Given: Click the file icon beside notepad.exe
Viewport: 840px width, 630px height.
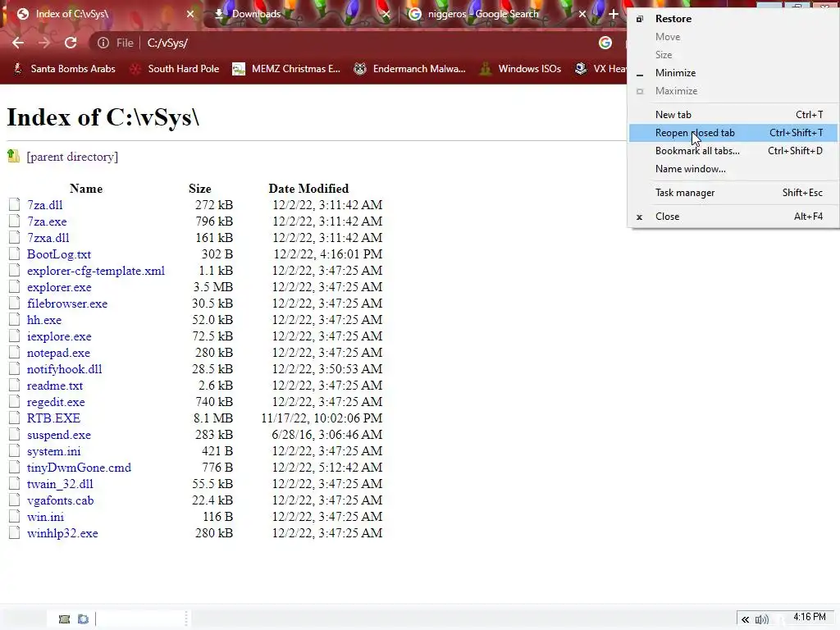Looking at the screenshot, I should click(x=15, y=352).
